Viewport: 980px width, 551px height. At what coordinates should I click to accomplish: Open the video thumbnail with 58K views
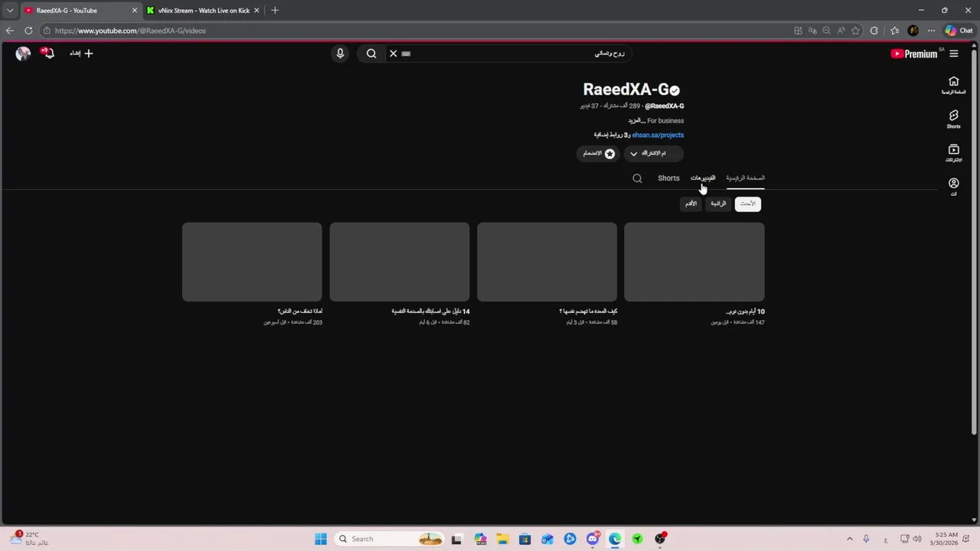(x=547, y=262)
